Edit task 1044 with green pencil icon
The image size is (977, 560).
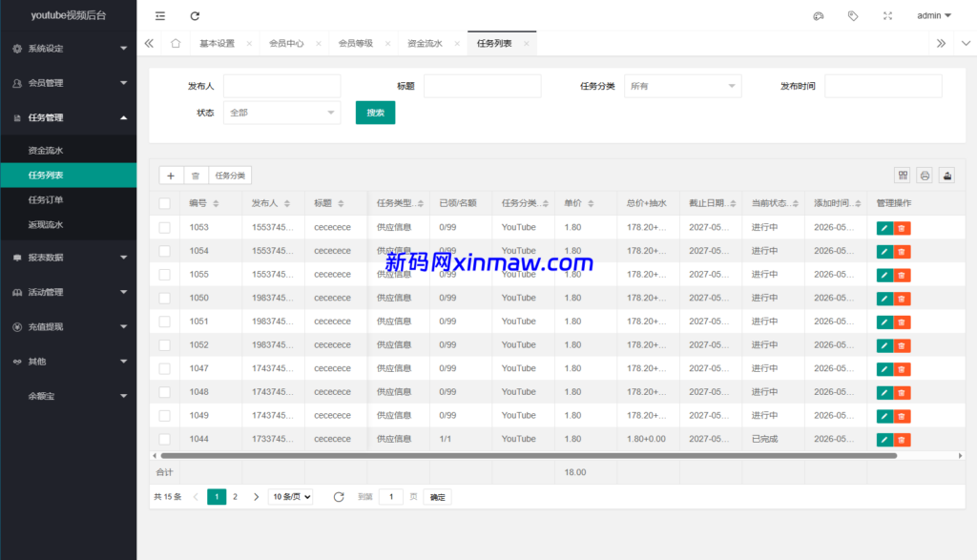coord(884,440)
